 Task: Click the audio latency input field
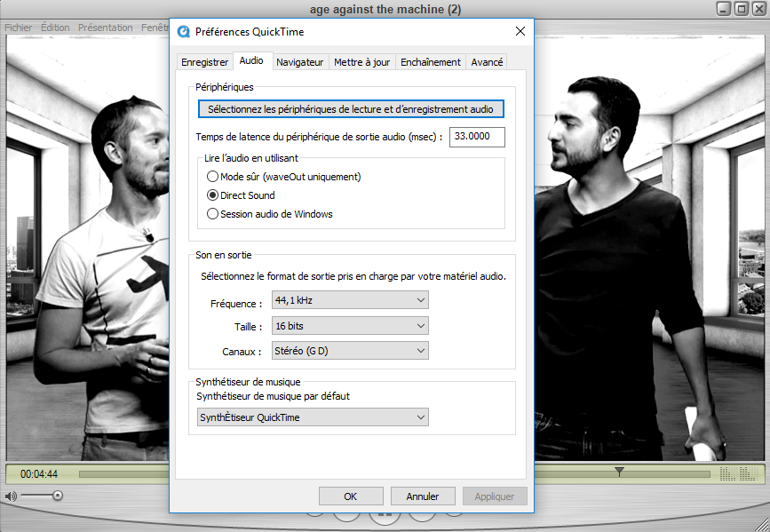coord(477,137)
